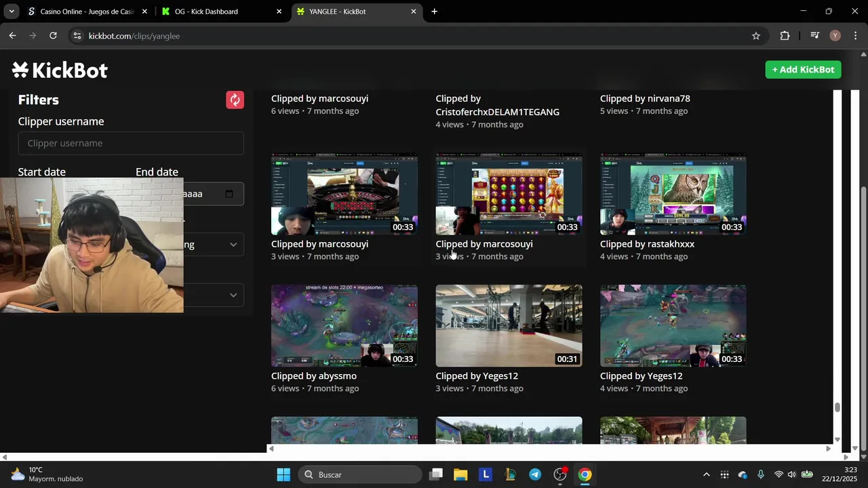Open the gym clip by Yeges12
868x488 pixels.
coord(509,326)
